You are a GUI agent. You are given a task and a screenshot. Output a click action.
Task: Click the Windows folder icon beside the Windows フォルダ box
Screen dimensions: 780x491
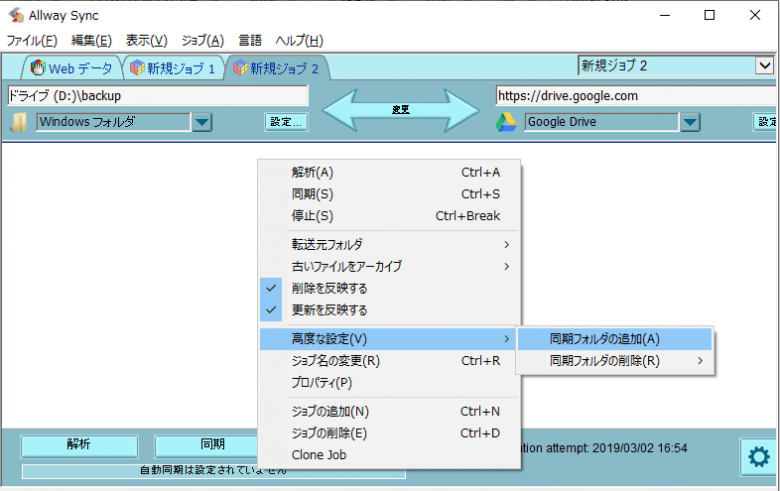(x=18, y=122)
